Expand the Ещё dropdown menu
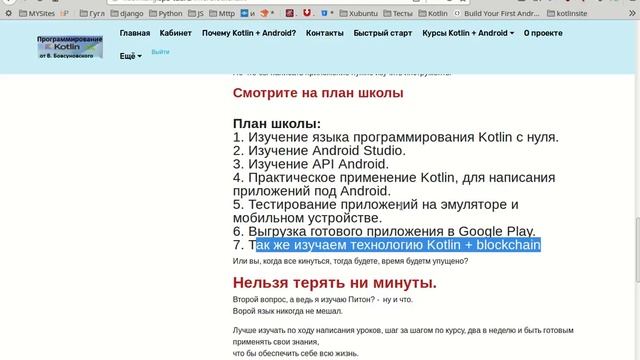 click(131, 56)
